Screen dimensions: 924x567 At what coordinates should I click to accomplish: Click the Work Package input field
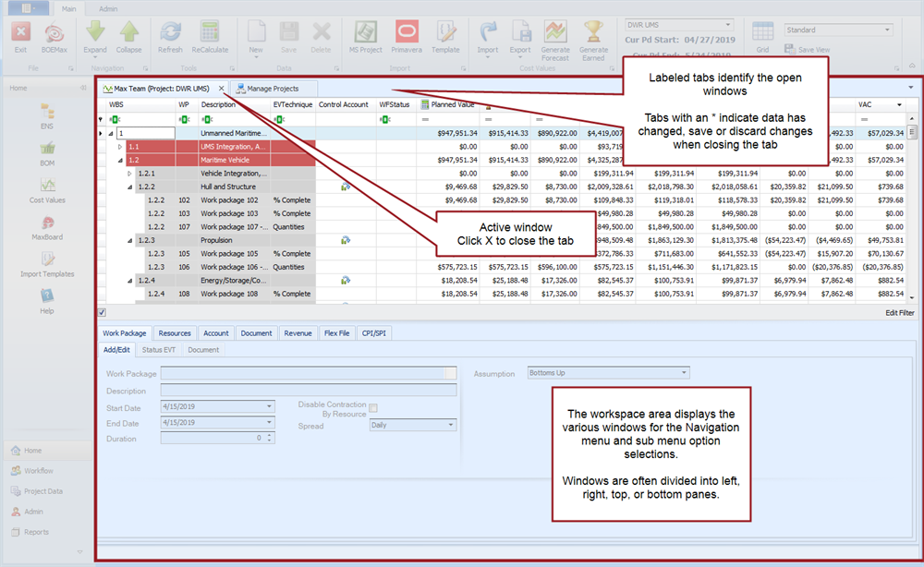(303, 373)
